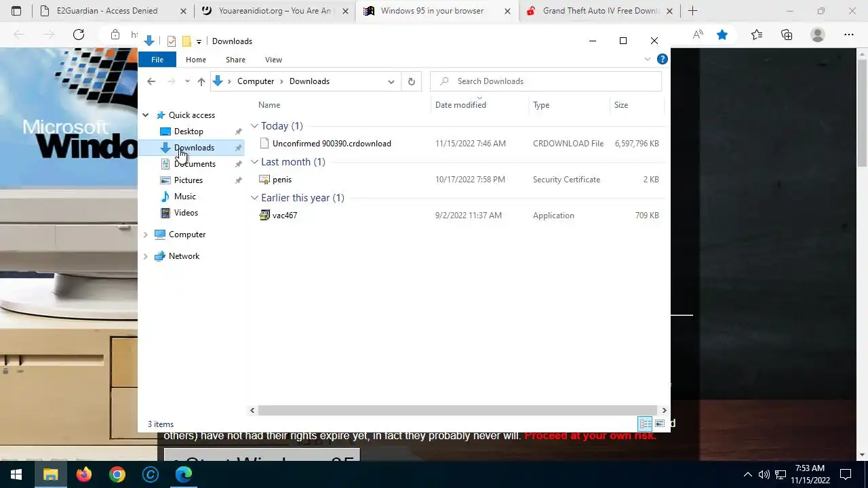Click the Properties quick access toolbar icon
The image size is (868, 488).
click(172, 41)
